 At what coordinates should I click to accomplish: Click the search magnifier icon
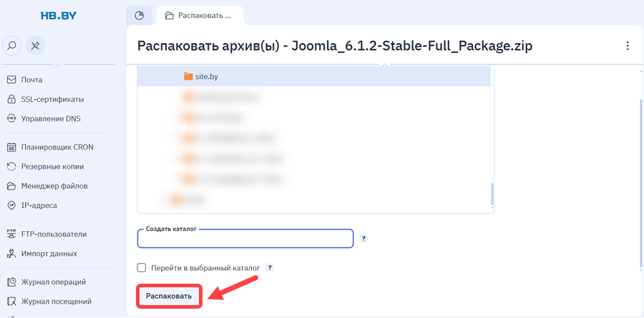click(x=11, y=45)
